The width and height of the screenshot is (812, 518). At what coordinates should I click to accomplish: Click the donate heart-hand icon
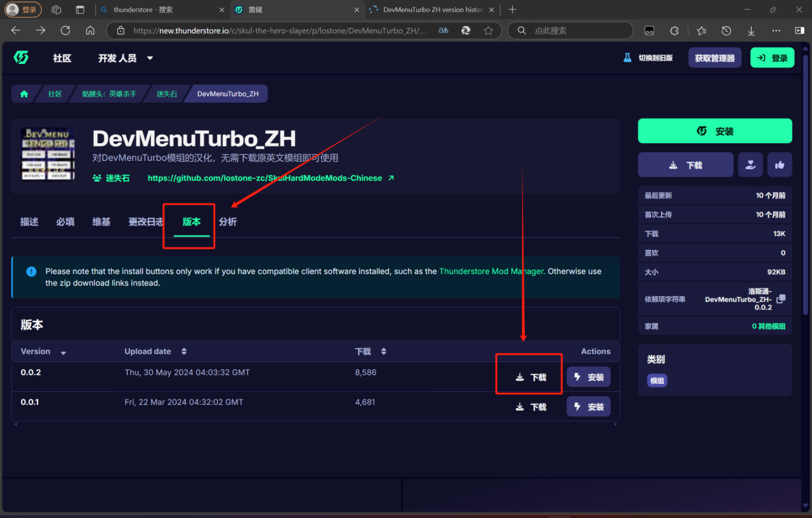pyautogui.click(x=750, y=165)
